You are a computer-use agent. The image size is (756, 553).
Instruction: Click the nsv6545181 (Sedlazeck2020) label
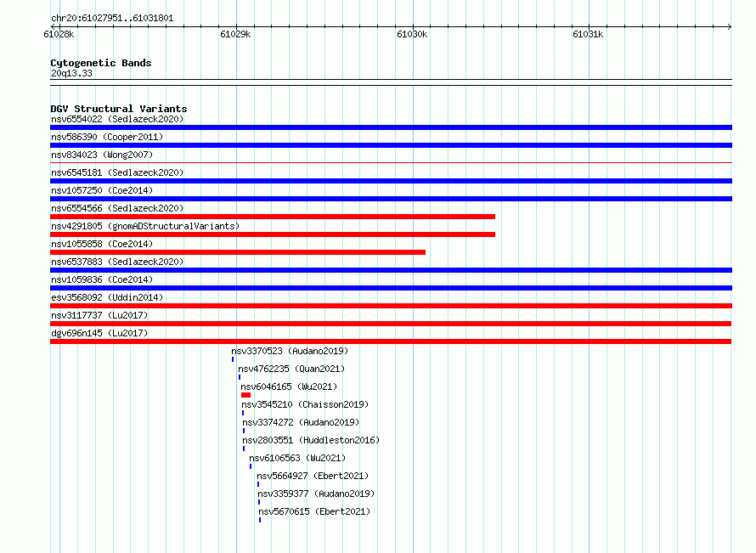(x=117, y=172)
